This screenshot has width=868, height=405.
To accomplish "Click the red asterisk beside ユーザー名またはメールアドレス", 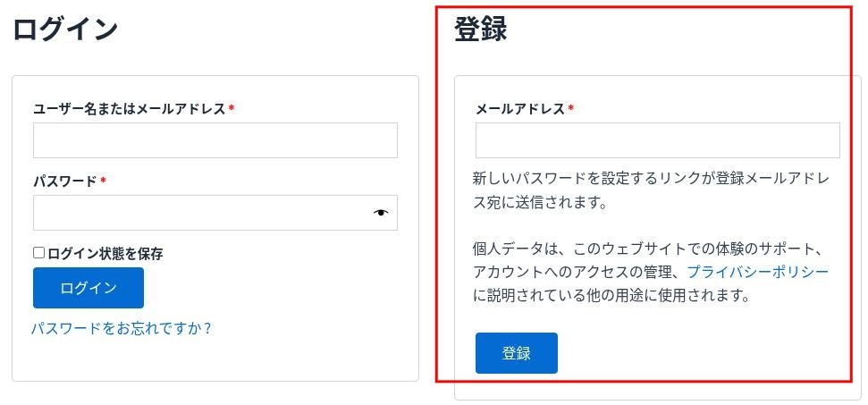I will (x=232, y=109).
